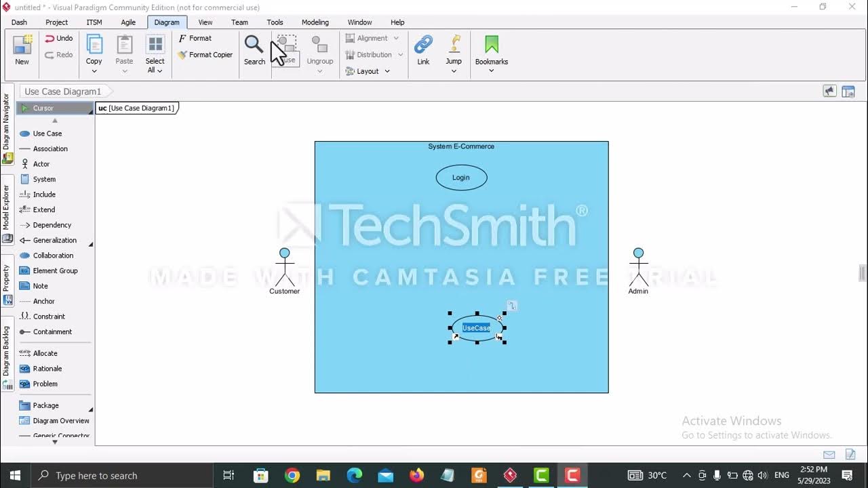Click the Link chain icon
The height and width of the screenshot is (488, 868).
423,45
